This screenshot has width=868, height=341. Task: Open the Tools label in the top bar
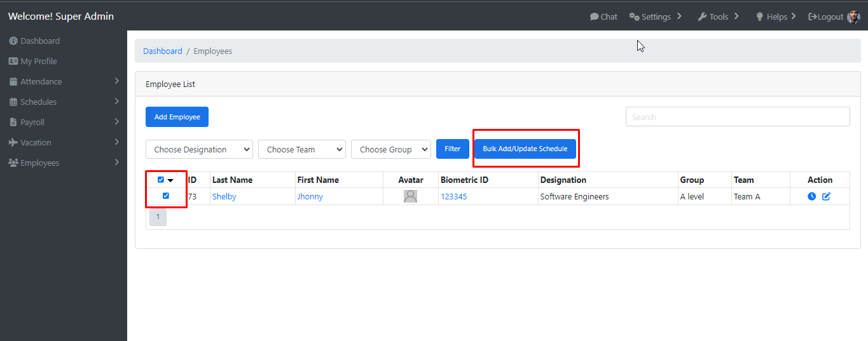(719, 17)
